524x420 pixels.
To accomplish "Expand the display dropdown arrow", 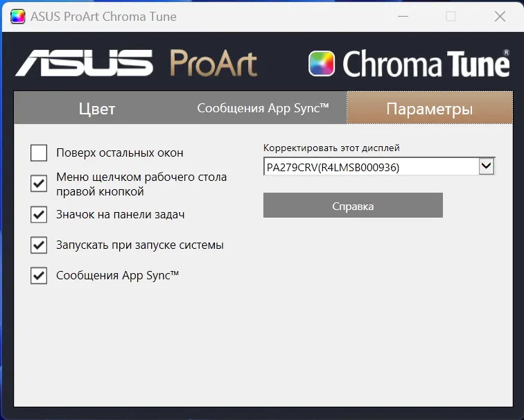I will (x=487, y=166).
